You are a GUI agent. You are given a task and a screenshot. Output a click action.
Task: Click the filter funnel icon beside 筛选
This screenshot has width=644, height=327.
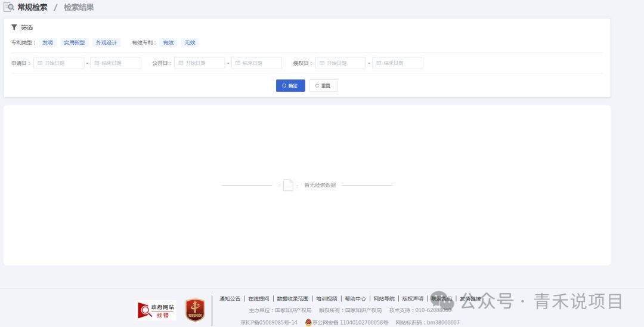14,27
